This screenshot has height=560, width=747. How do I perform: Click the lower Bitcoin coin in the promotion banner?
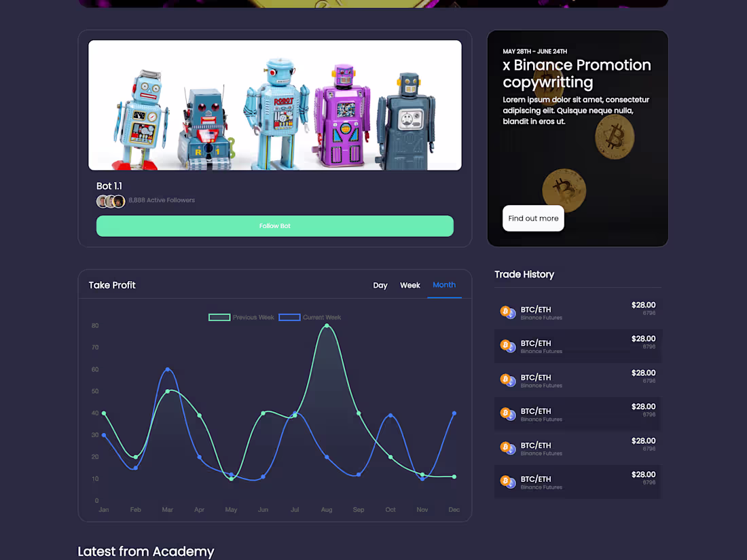564,190
